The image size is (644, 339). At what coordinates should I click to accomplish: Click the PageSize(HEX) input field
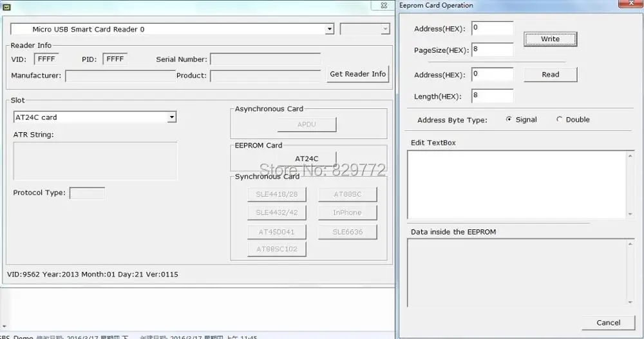(493, 50)
